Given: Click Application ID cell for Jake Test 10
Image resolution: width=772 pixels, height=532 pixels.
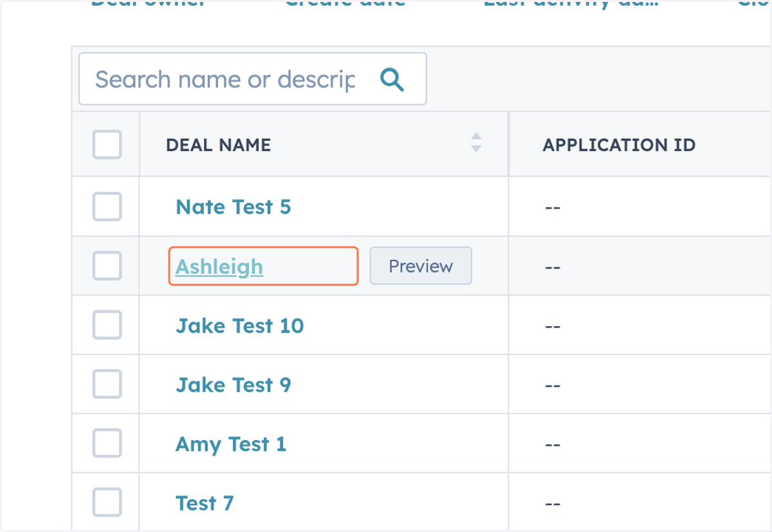Looking at the screenshot, I should 641,325.
